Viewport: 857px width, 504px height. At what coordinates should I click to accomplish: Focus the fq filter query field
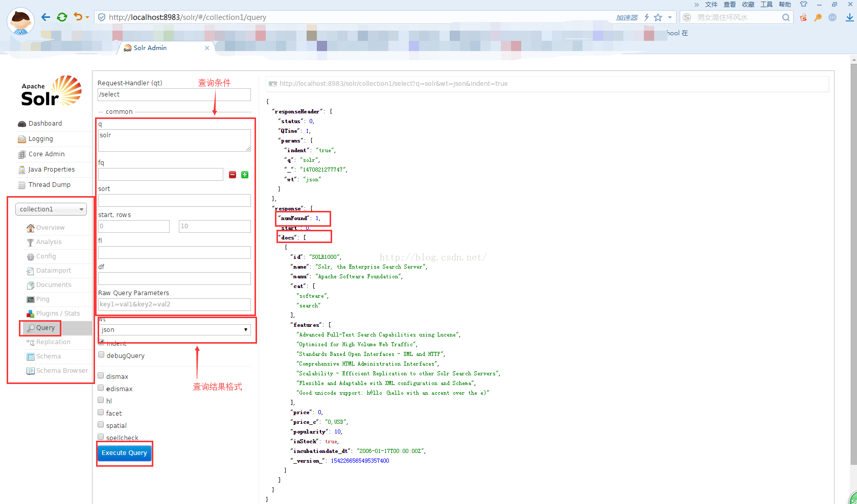160,175
